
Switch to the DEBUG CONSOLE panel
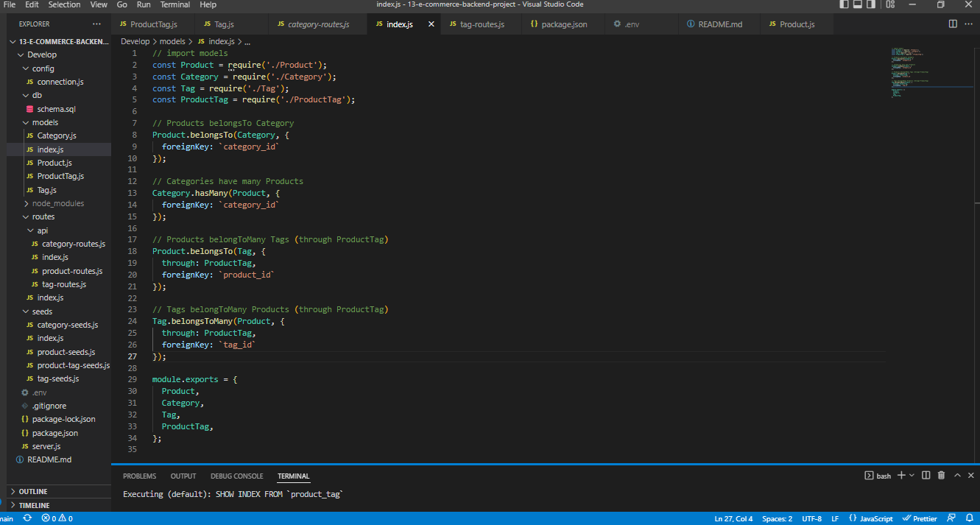tap(236, 476)
